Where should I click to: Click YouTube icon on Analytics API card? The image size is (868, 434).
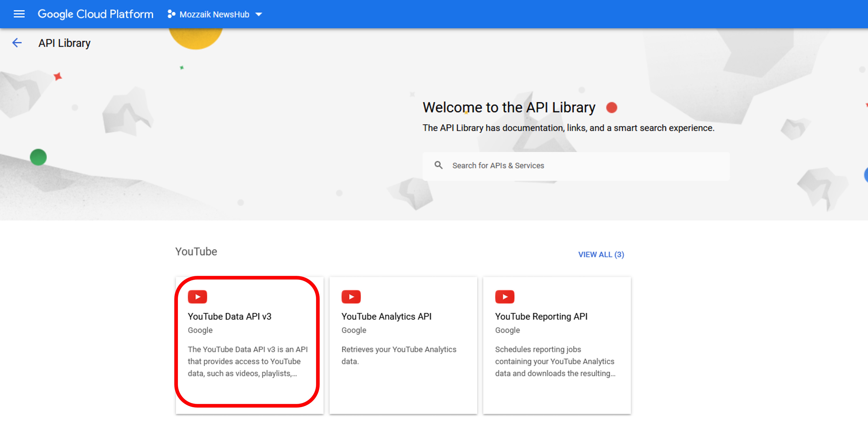pos(351,297)
